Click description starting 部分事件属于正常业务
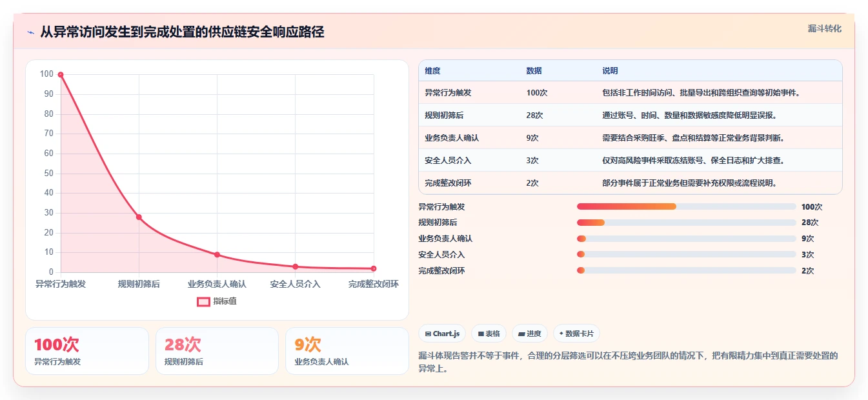 pyautogui.click(x=690, y=183)
